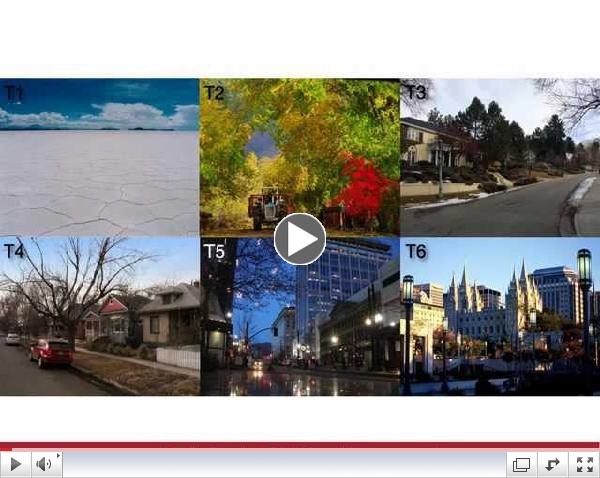Viewport: 600px width, 478px height.
Task: Click the T2 label text
Action: pos(214,93)
